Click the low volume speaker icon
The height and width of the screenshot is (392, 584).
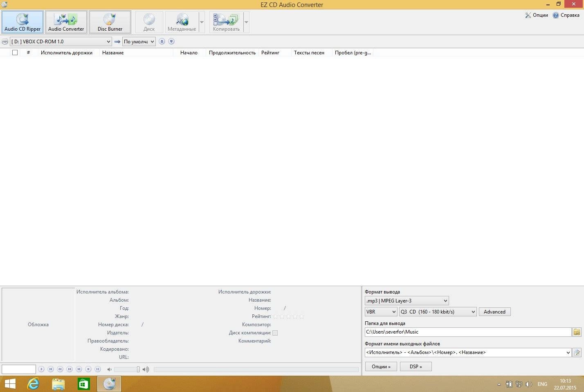[109, 370]
